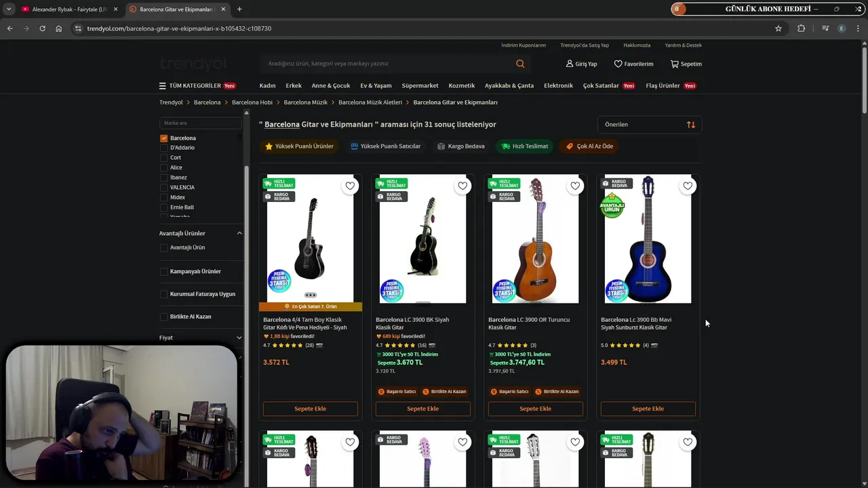
Task: Check the Ernie Ball brand filter
Action: click(x=163, y=207)
